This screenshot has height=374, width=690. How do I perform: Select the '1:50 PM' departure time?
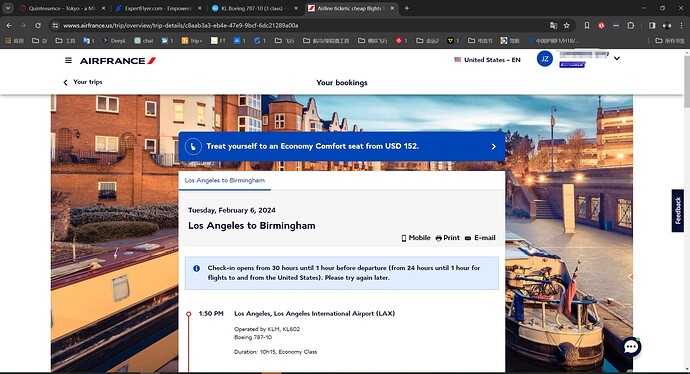[x=211, y=314]
